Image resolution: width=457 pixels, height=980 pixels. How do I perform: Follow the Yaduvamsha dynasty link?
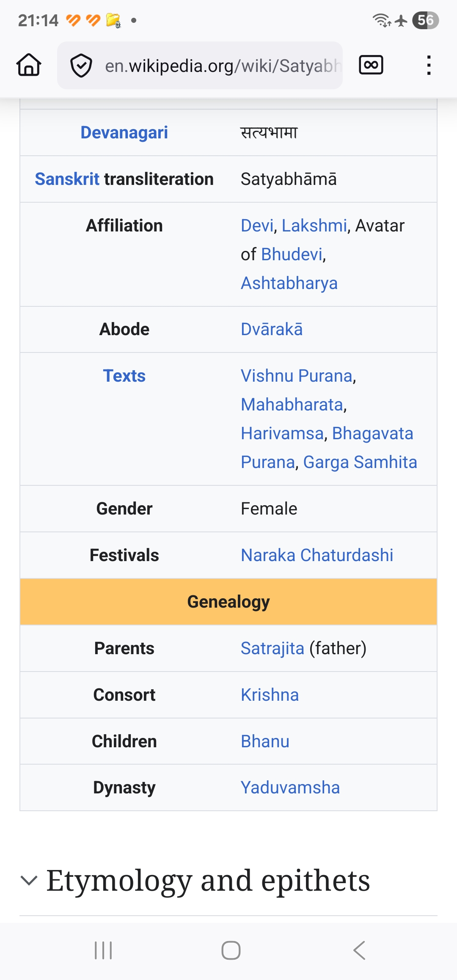coord(290,787)
